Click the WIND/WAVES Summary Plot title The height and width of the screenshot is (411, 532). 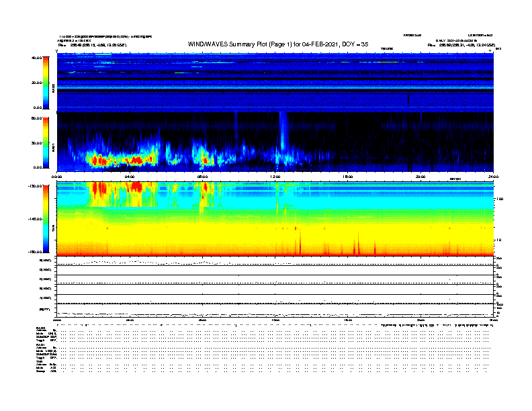coord(278,44)
